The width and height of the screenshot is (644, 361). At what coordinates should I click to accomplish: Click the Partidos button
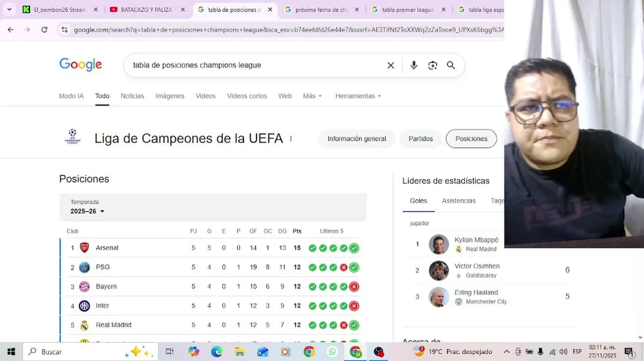[420, 138]
